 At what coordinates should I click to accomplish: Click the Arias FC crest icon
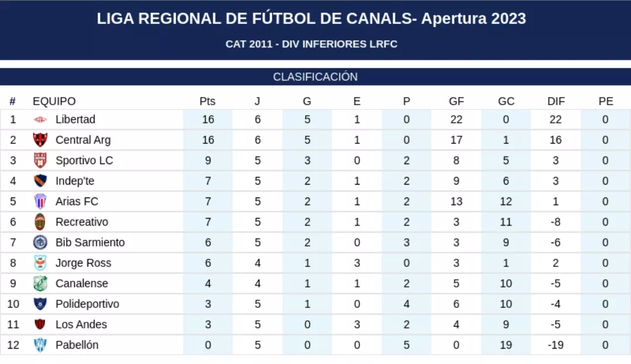(x=40, y=202)
